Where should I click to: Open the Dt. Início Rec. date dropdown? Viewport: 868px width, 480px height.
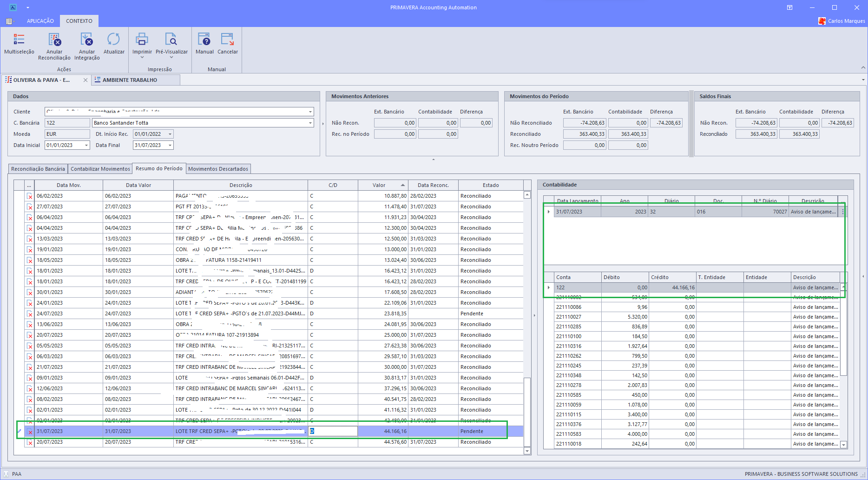[x=170, y=134]
